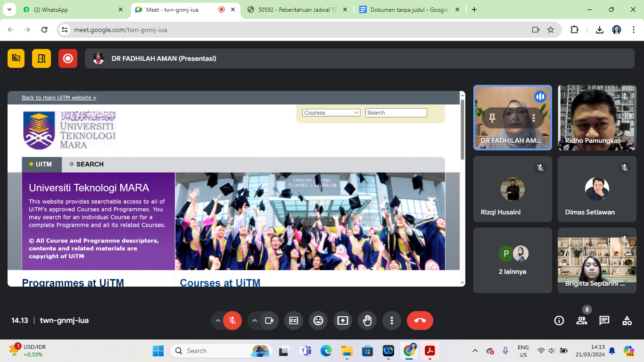Open File Explorer from taskbar
Image resolution: width=644 pixels, height=362 pixels.
click(x=347, y=351)
